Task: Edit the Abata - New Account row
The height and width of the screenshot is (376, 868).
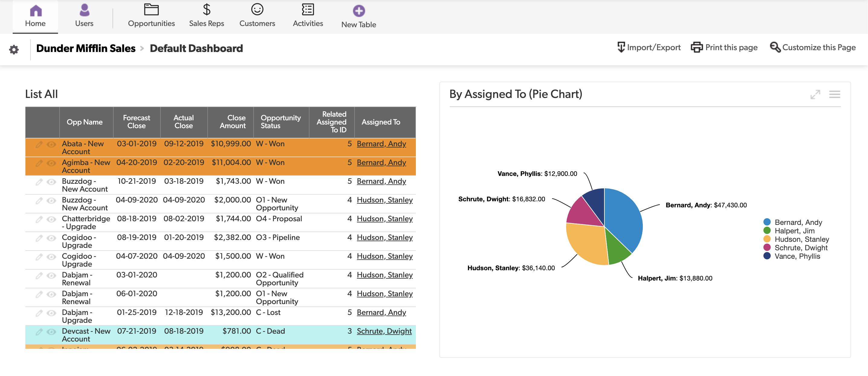Action: pyautogui.click(x=39, y=144)
